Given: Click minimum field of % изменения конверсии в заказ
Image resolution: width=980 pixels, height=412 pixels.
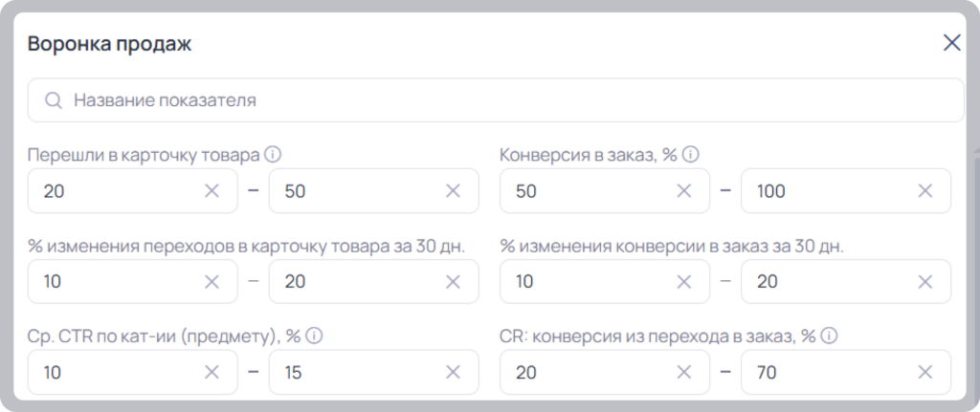Looking at the screenshot, I should click(605, 282).
